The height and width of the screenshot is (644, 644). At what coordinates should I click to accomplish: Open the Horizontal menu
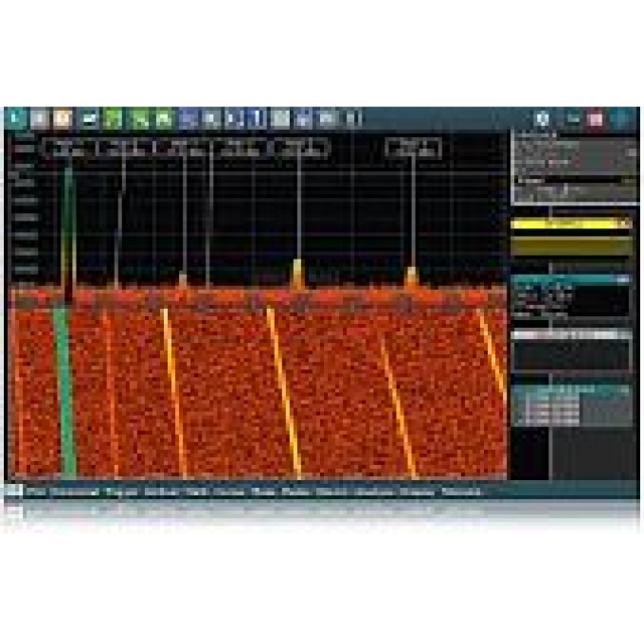click(75, 492)
